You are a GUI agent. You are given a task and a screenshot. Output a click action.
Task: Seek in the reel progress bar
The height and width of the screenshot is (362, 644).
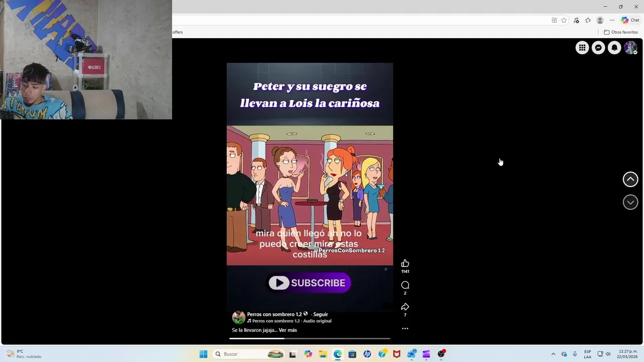coord(310,338)
